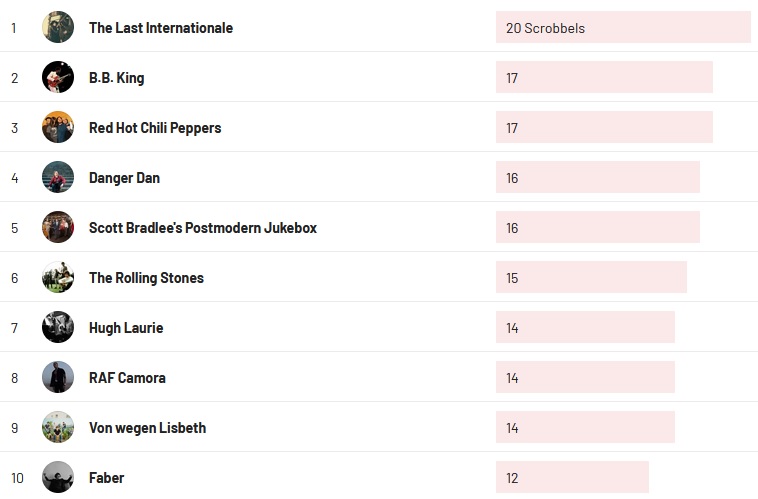Click Faber's 12 scrobbles bar
Viewport: 758px width, 499px height.
point(572,478)
